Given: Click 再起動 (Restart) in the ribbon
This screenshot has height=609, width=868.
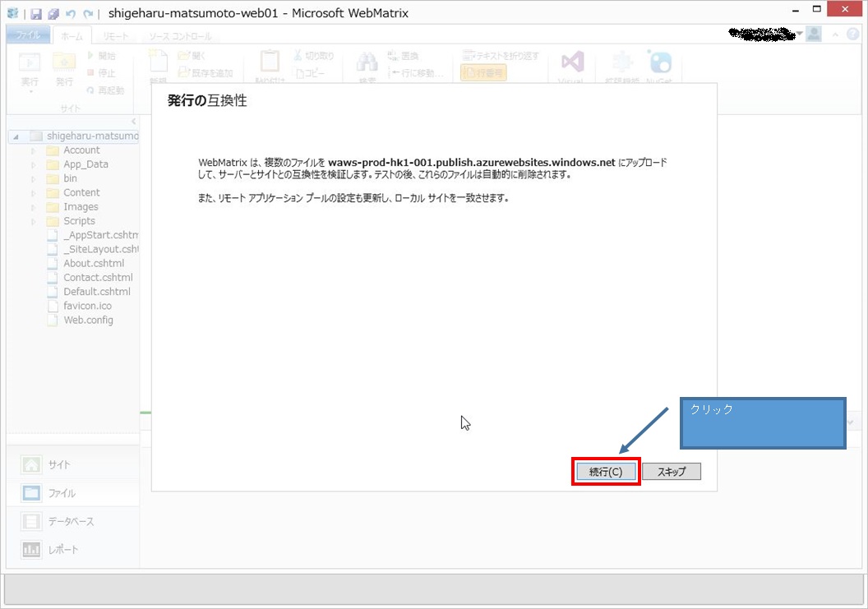Looking at the screenshot, I should 105,90.
